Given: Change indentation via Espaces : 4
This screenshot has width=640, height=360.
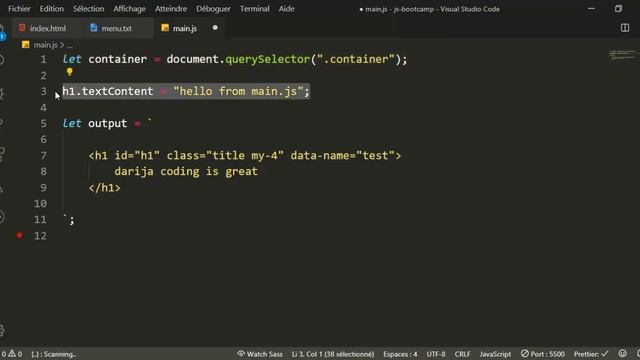Looking at the screenshot, I should click(400, 354).
